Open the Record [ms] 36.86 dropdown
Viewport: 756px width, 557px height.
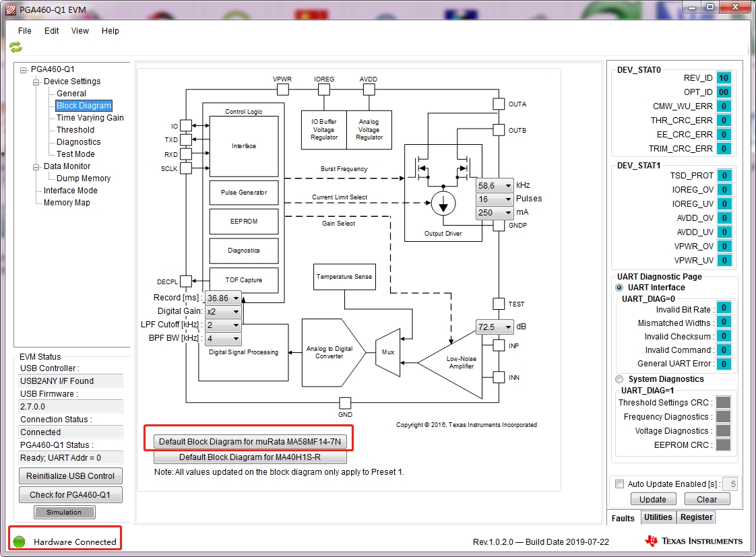224,298
